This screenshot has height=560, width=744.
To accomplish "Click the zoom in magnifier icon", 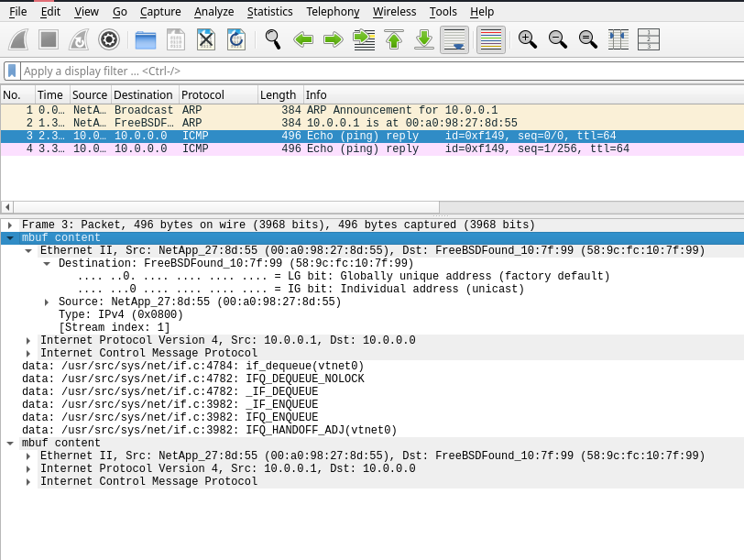I will click(x=527, y=39).
